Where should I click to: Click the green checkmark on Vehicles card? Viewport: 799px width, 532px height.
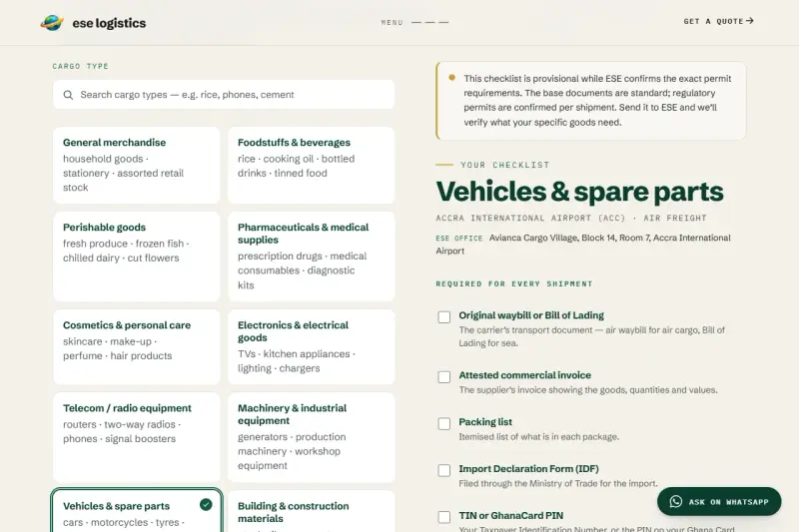coord(206,504)
